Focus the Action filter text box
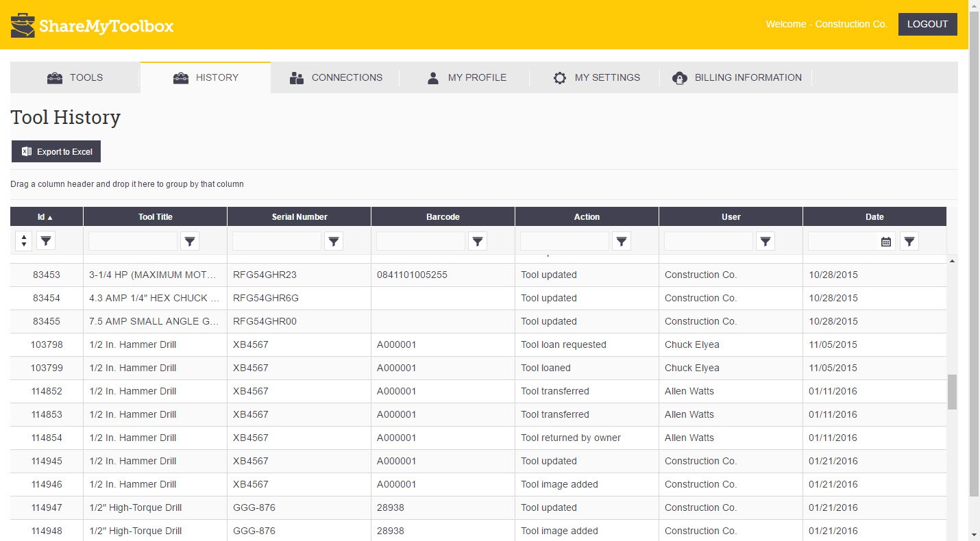 [565, 241]
